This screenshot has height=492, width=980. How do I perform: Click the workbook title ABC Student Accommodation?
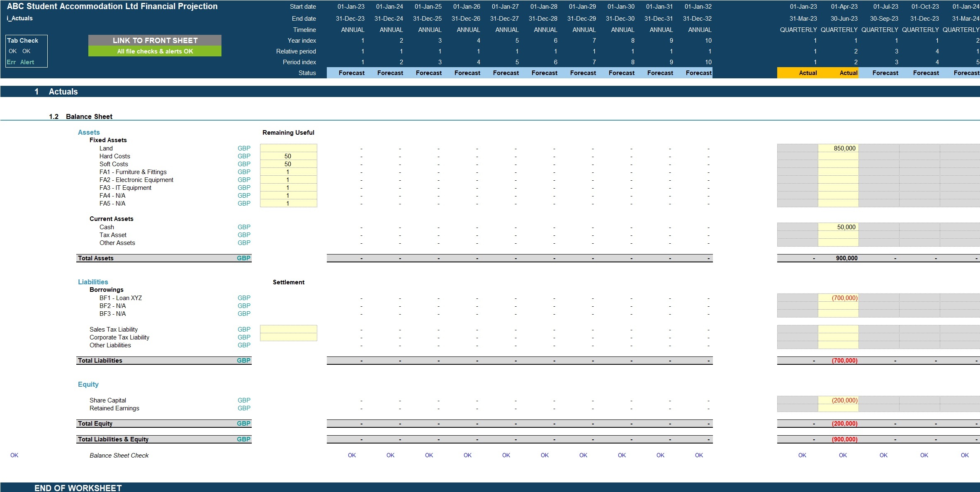(x=112, y=6)
